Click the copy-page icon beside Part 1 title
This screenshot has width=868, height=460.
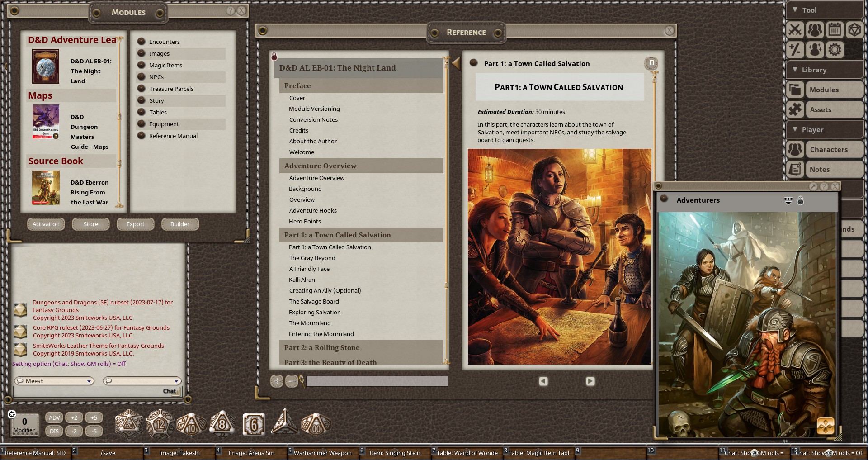point(651,63)
